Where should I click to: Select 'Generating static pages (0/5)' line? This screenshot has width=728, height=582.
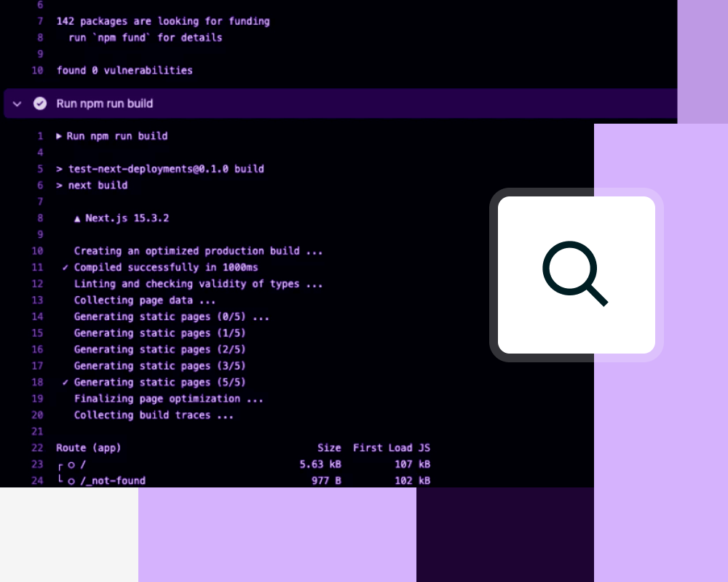(x=172, y=316)
